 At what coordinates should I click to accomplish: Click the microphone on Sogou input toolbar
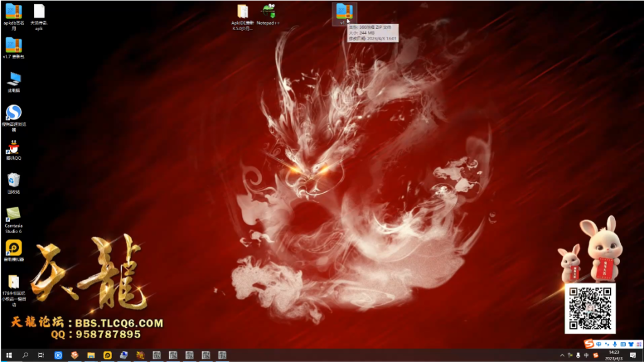tap(614, 344)
